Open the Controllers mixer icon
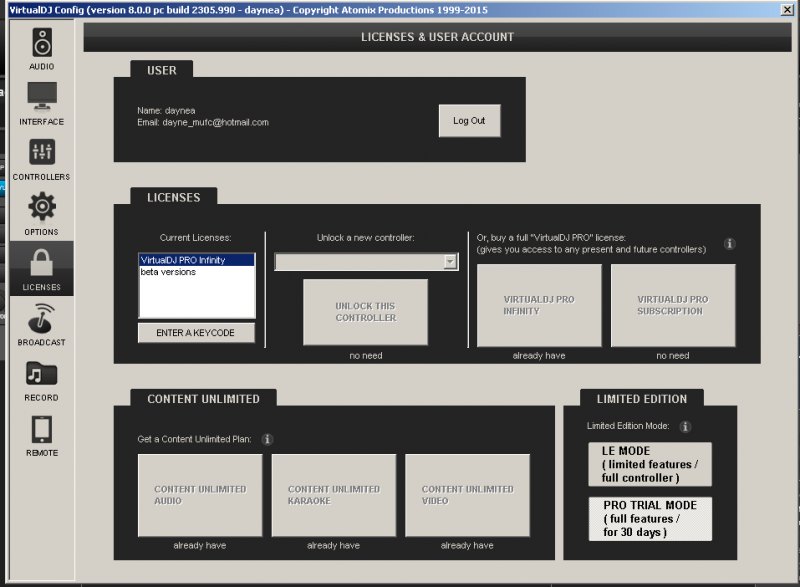Viewport: 800px width, 587px height. click(42, 152)
